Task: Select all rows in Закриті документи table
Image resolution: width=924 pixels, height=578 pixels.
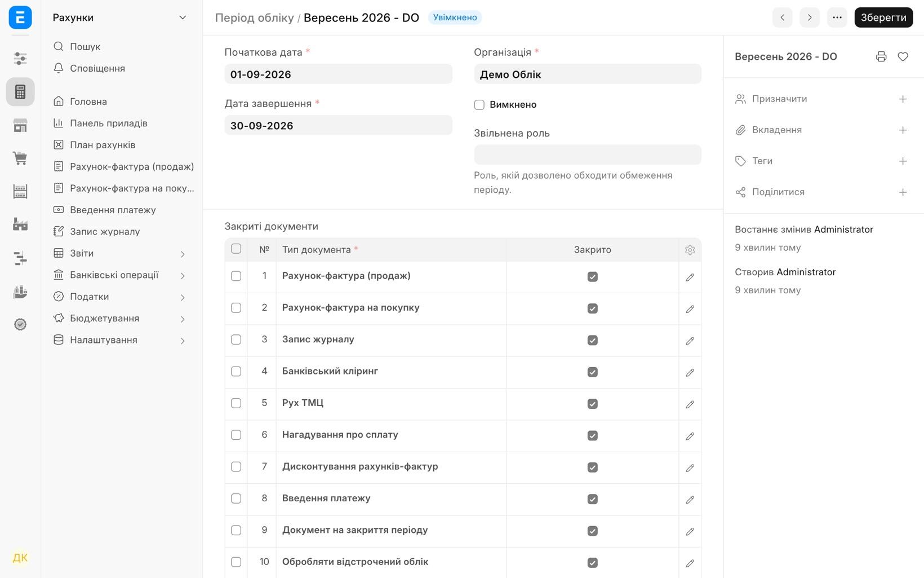Action: tap(236, 249)
